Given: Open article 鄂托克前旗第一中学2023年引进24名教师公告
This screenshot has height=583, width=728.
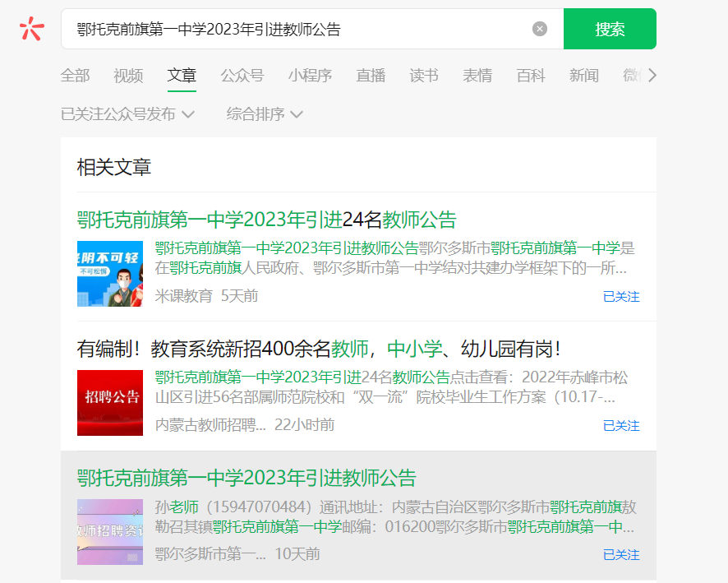Looking at the screenshot, I should click(267, 220).
